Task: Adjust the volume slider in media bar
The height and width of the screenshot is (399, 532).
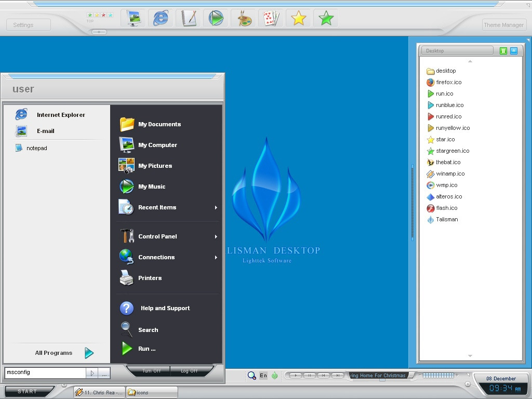Action: click(x=438, y=375)
